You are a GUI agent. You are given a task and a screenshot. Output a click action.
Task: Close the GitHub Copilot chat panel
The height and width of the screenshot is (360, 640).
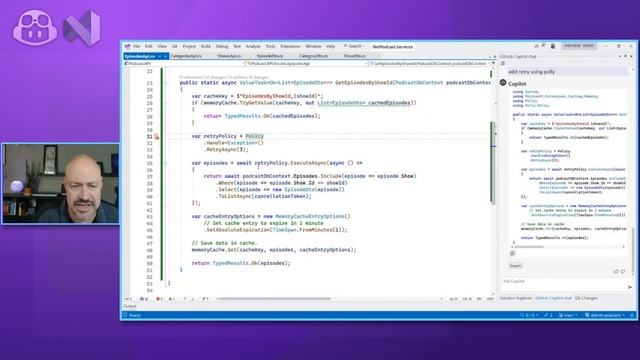[x=631, y=56]
